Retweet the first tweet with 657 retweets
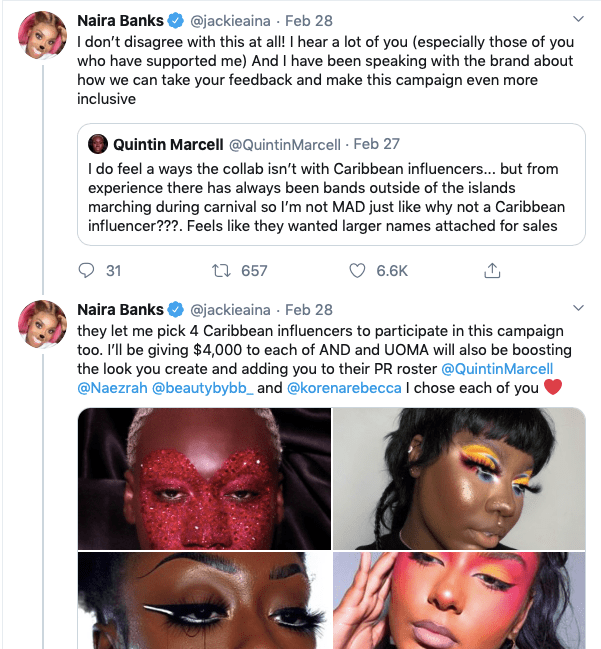This screenshot has height=649, width=601. [227, 271]
